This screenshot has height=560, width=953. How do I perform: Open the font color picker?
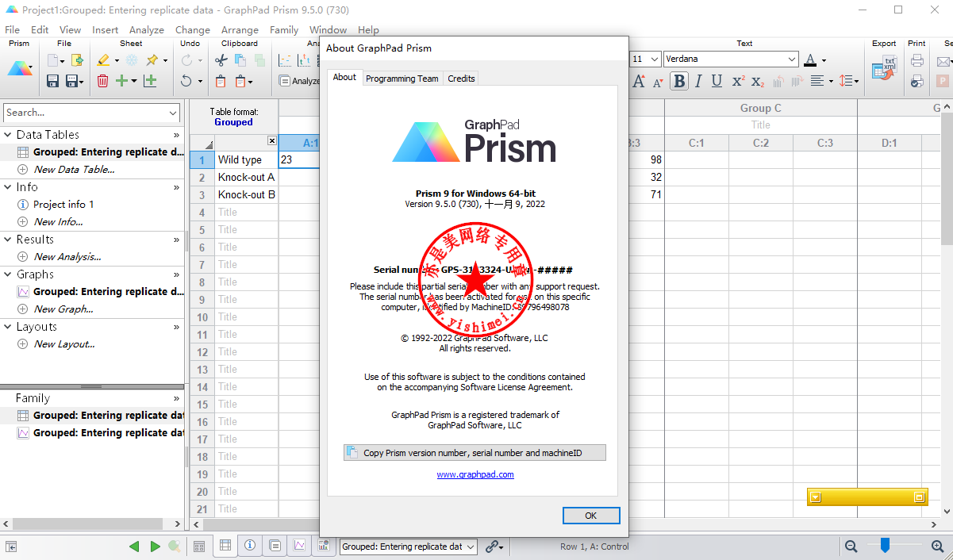pos(810,59)
